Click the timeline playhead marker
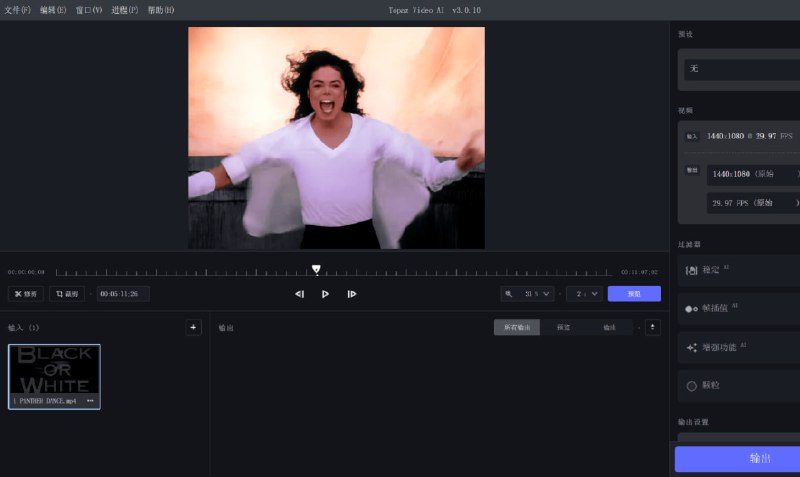 (x=316, y=269)
